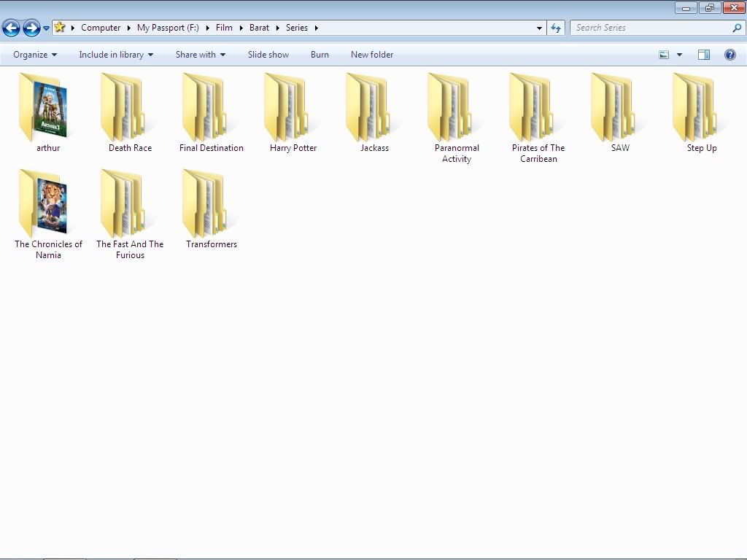Create a New folder
Image resolution: width=747 pixels, height=560 pixels.
point(372,55)
